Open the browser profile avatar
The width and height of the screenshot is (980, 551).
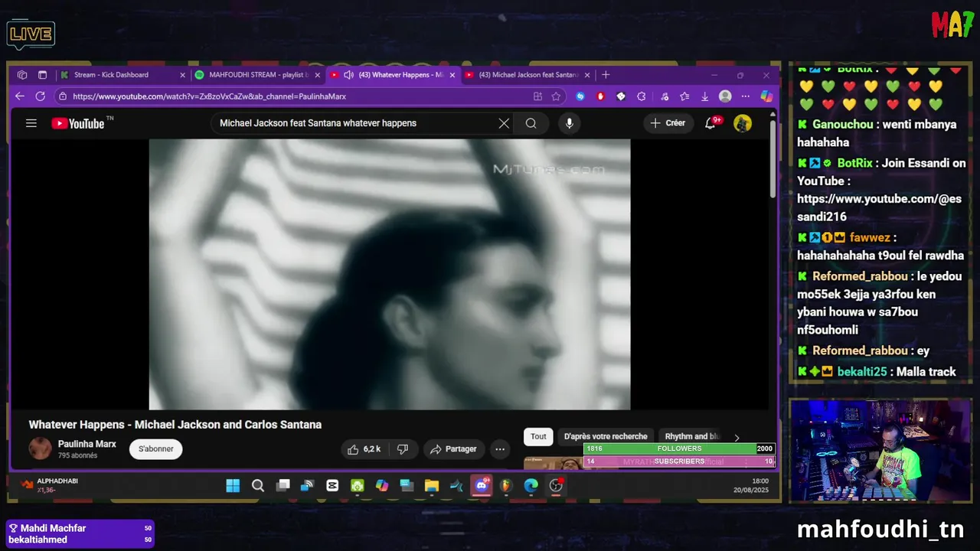[725, 96]
